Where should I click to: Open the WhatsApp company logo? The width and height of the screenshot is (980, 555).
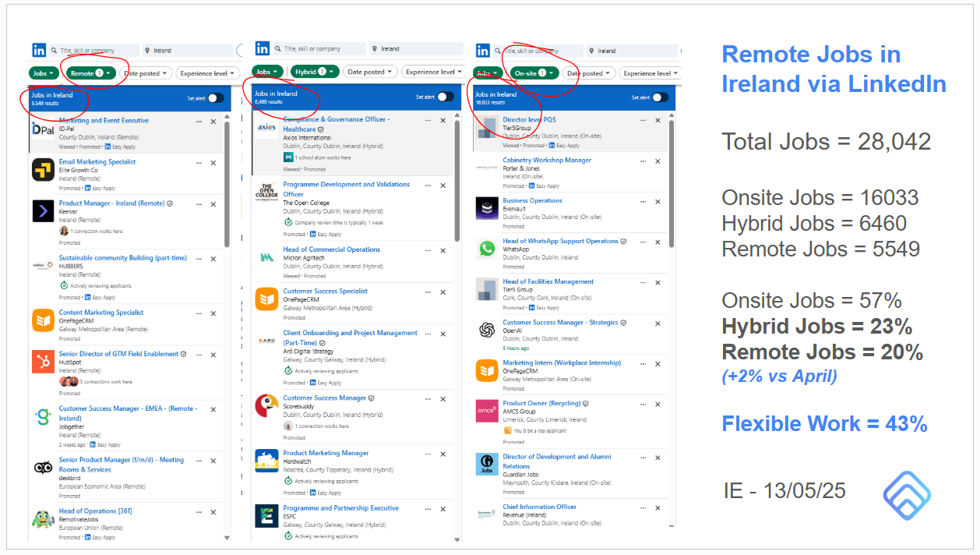487,249
